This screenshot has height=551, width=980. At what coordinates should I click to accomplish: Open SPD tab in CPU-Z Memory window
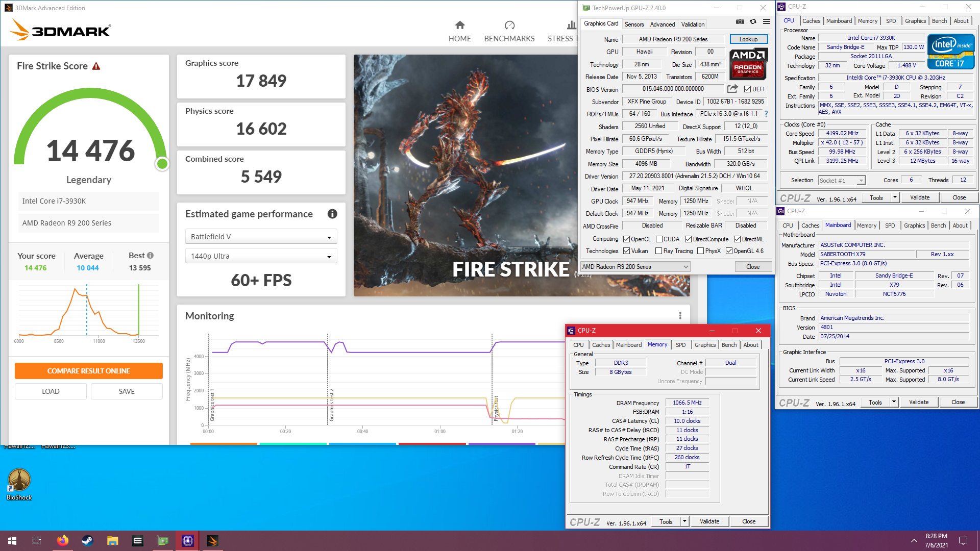pos(680,345)
